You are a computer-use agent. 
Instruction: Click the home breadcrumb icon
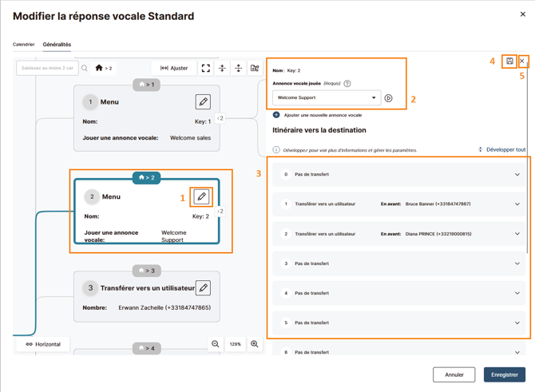[x=99, y=68]
